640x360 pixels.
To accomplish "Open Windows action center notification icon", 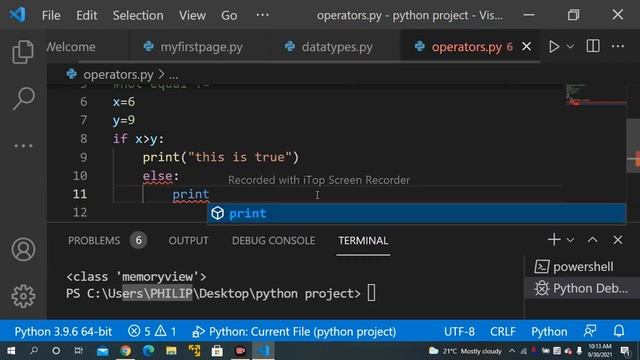I will tap(625, 351).
